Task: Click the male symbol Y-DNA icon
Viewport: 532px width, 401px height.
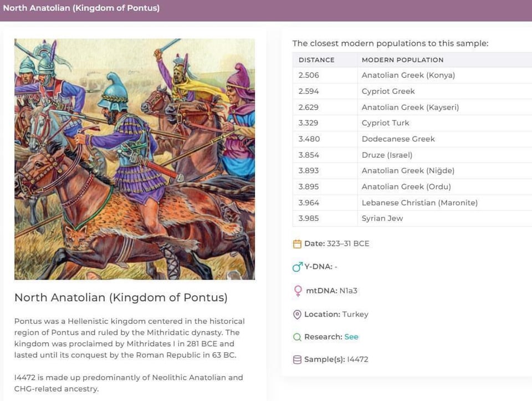Action: coord(298,267)
